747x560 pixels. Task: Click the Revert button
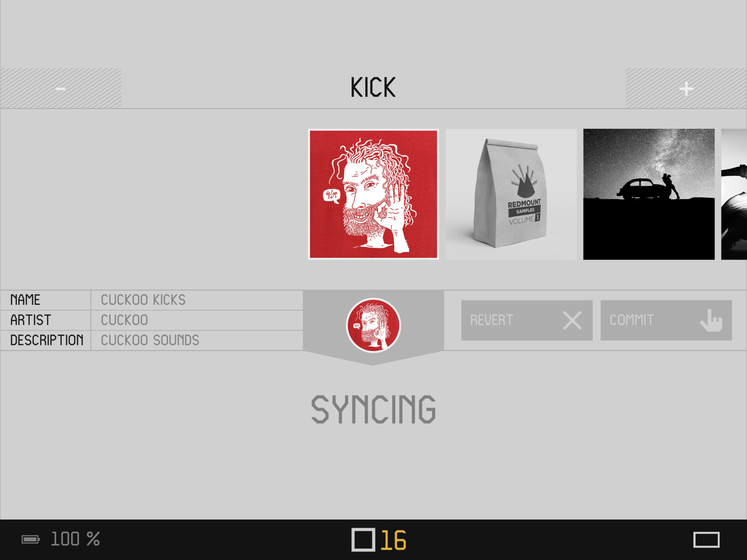point(527,320)
